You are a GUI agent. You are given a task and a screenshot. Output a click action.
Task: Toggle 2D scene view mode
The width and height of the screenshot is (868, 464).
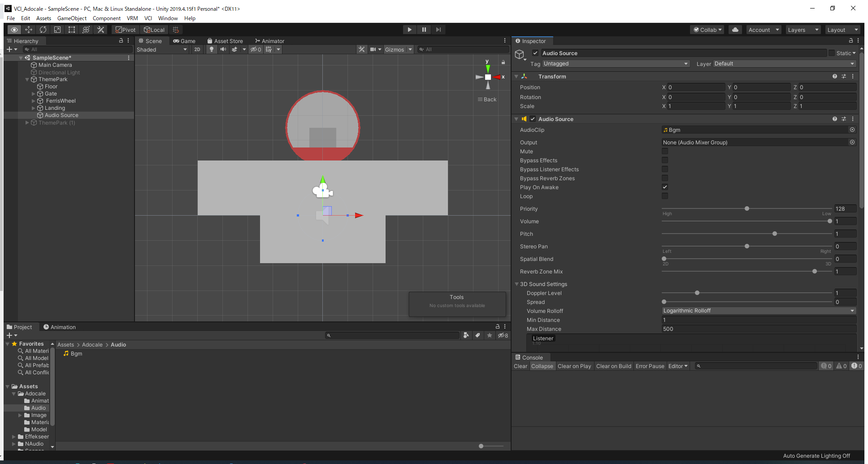coord(197,49)
